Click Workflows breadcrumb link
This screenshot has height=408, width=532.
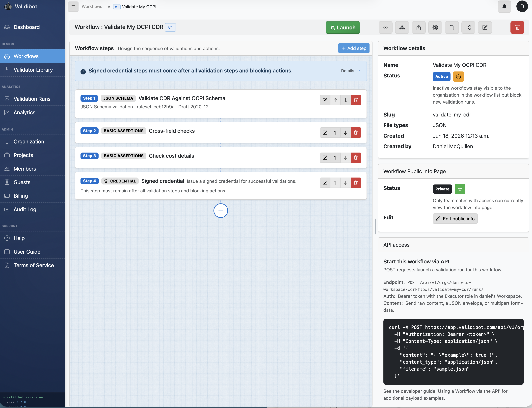click(x=92, y=7)
